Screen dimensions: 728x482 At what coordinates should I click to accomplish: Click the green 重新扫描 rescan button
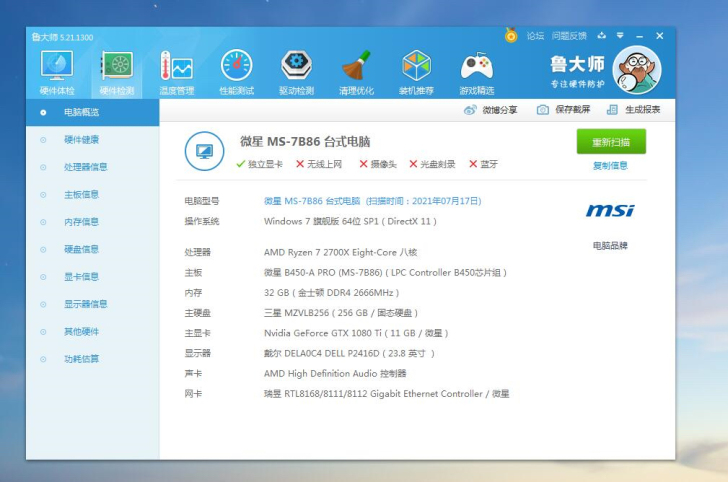click(x=611, y=142)
